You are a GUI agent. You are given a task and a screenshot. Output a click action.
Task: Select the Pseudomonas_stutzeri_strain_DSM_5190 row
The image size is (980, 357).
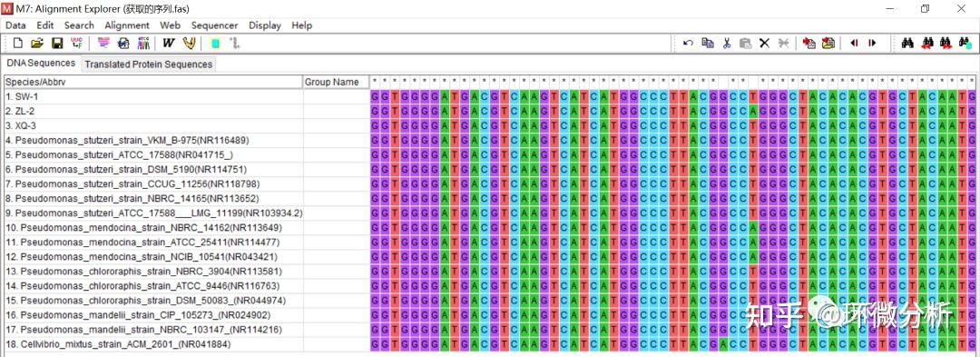tap(153, 170)
